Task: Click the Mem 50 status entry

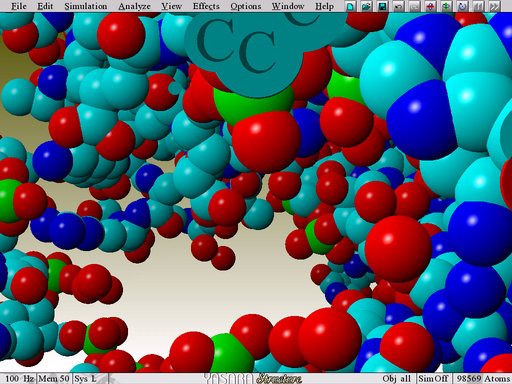Action: (54, 379)
